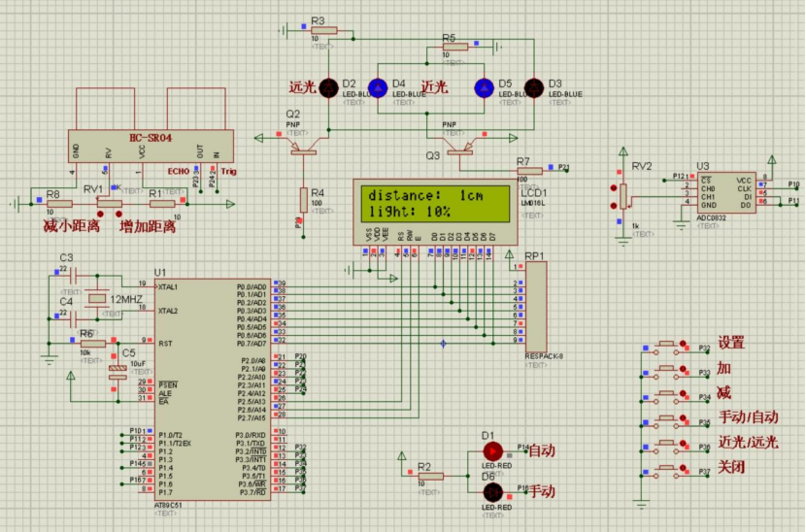
Task: Select resistor R3 symbol
Action: (x=324, y=31)
